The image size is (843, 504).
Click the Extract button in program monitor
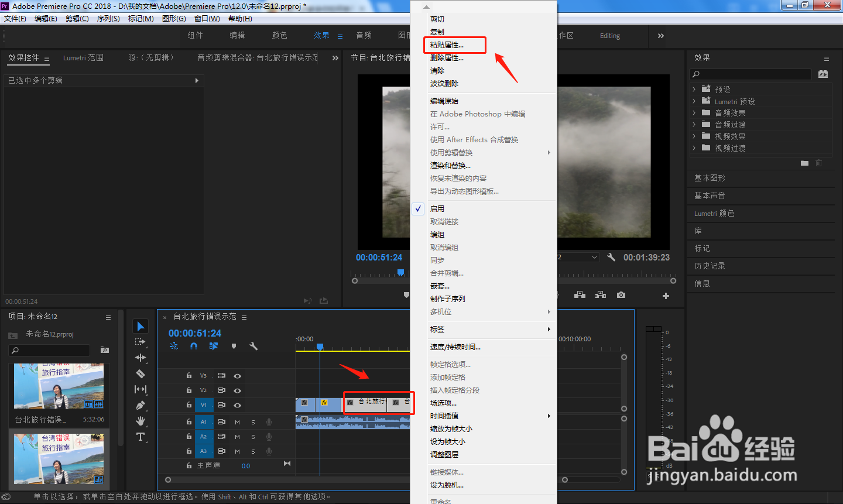click(600, 295)
